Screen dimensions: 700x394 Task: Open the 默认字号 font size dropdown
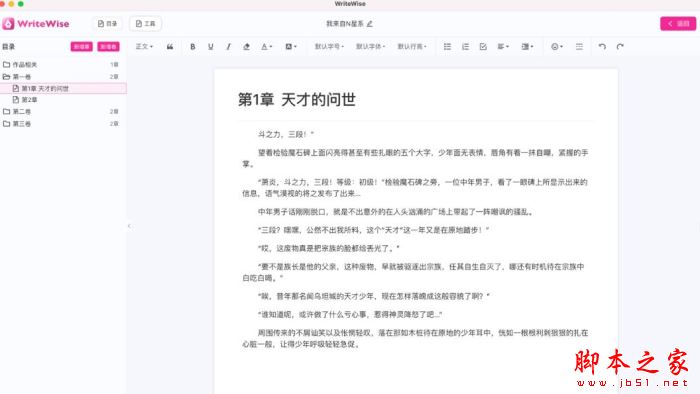point(329,46)
